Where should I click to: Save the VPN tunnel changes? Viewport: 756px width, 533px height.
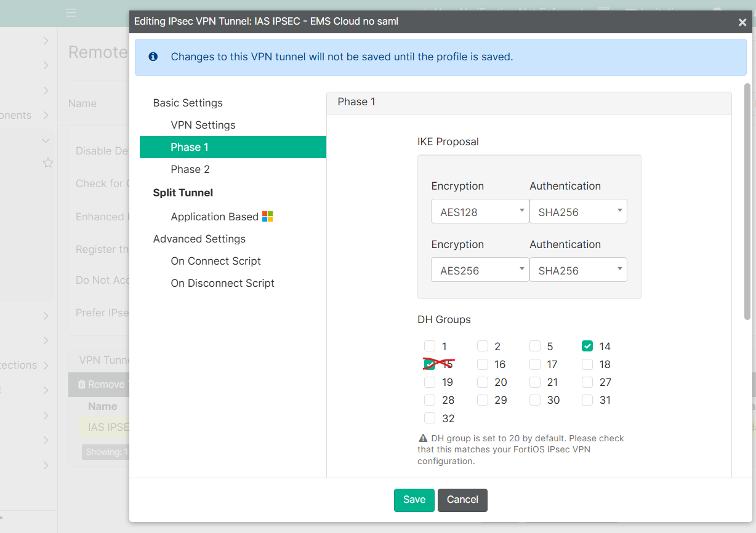click(414, 500)
